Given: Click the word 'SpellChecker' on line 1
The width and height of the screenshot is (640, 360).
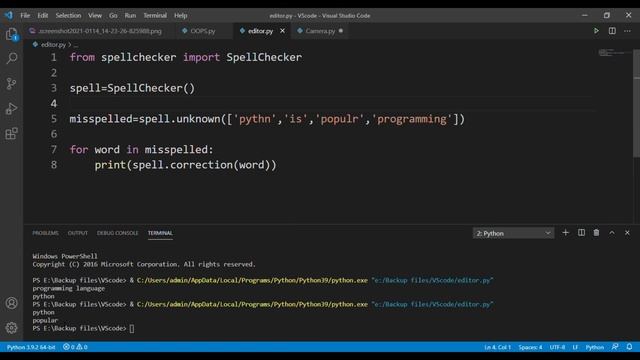Looking at the screenshot, I should coord(264,57).
